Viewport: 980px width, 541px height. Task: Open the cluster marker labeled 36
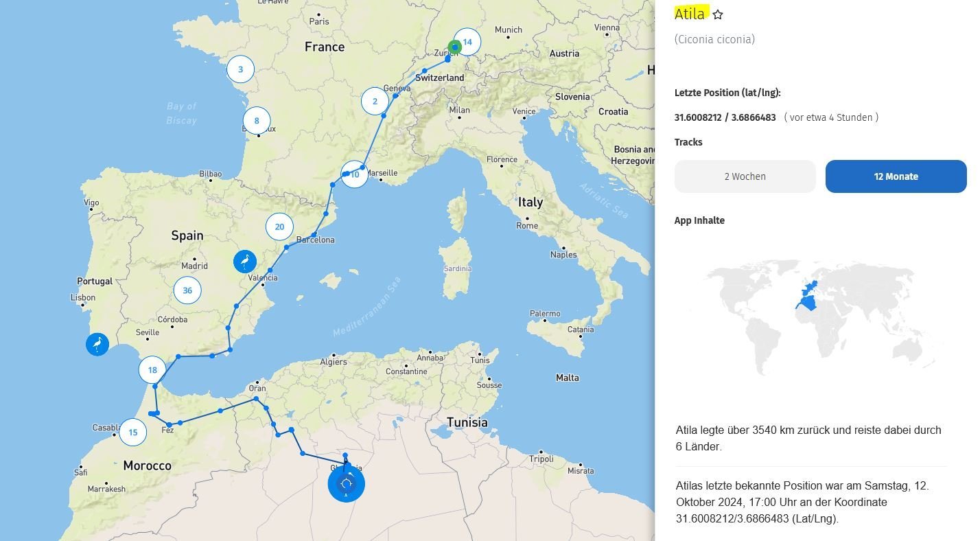(187, 290)
